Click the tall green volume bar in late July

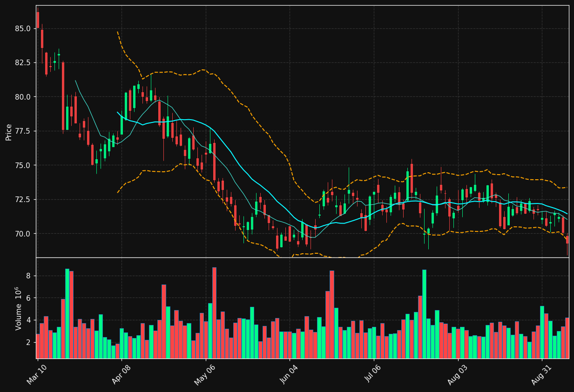point(424,314)
